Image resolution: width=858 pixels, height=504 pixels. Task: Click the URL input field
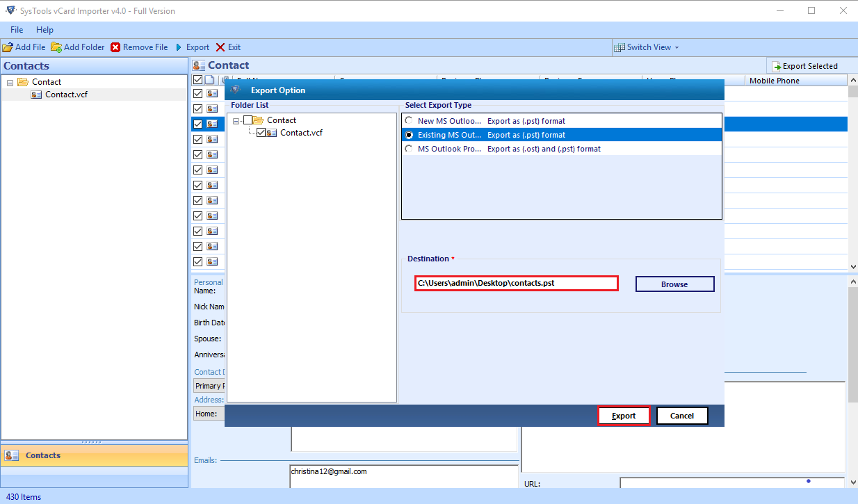pos(731,482)
